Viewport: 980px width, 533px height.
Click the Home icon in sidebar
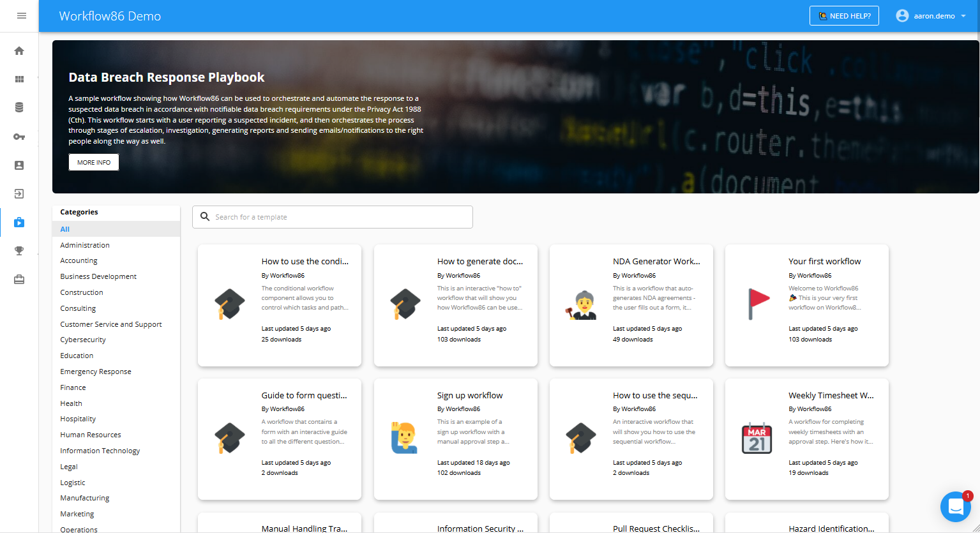point(19,51)
